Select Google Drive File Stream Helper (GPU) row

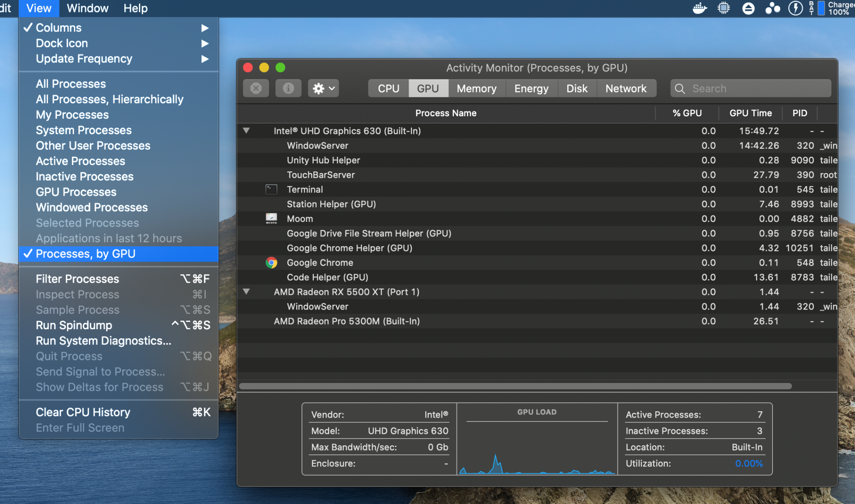click(x=537, y=233)
